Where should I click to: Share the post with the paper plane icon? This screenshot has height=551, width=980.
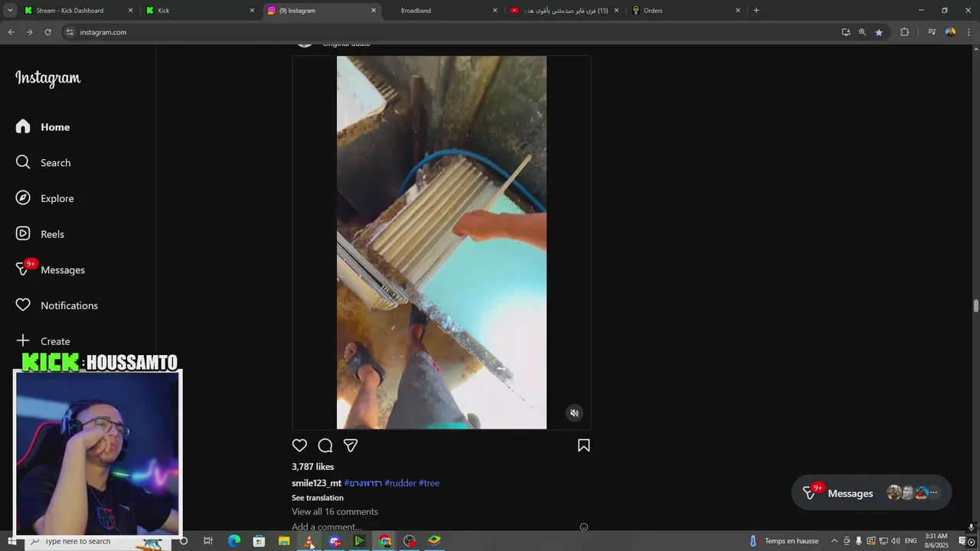[x=351, y=445]
